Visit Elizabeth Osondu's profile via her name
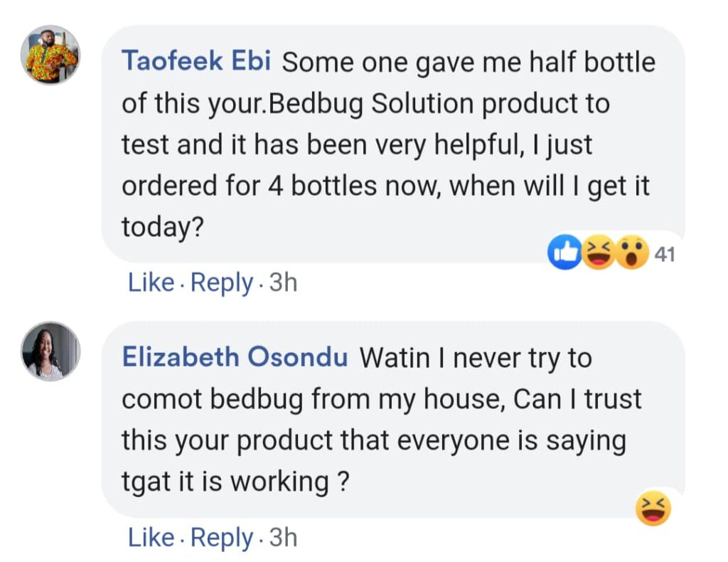This screenshot has height=562, width=728. (235, 357)
